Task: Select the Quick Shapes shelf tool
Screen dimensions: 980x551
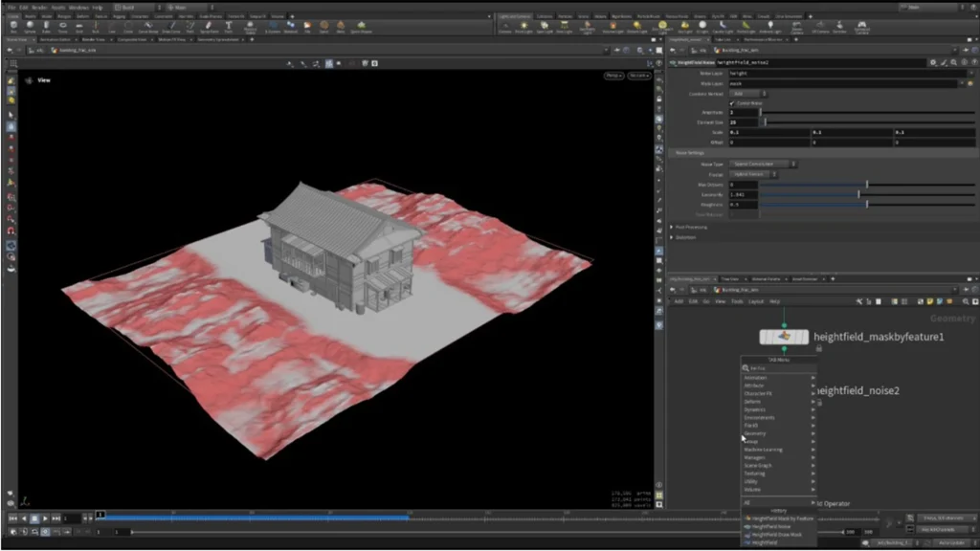Action: 361,26
